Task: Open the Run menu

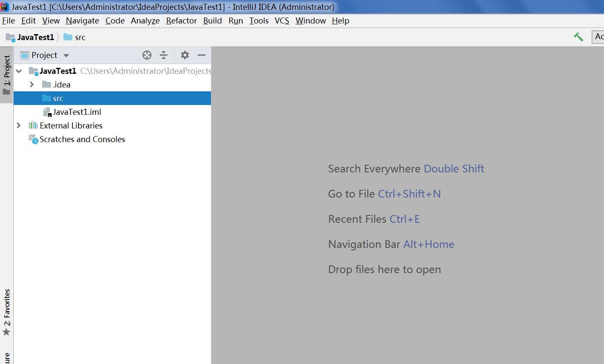Action: coord(236,20)
